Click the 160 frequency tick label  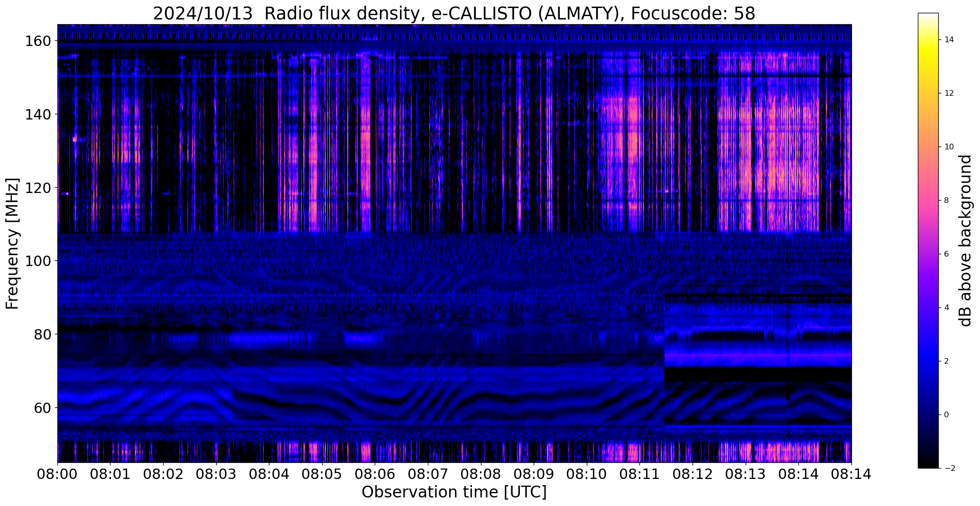[x=37, y=41]
